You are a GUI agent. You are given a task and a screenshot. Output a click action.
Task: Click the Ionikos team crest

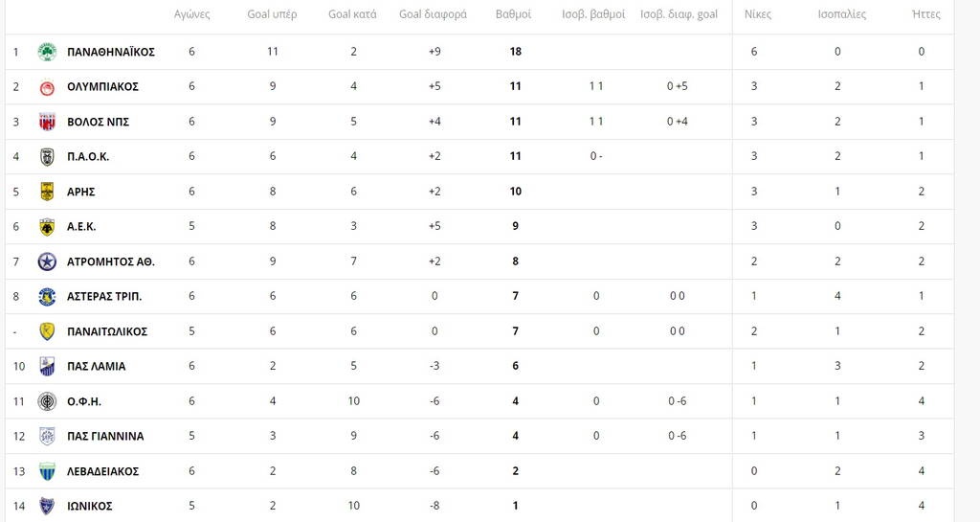tap(47, 506)
